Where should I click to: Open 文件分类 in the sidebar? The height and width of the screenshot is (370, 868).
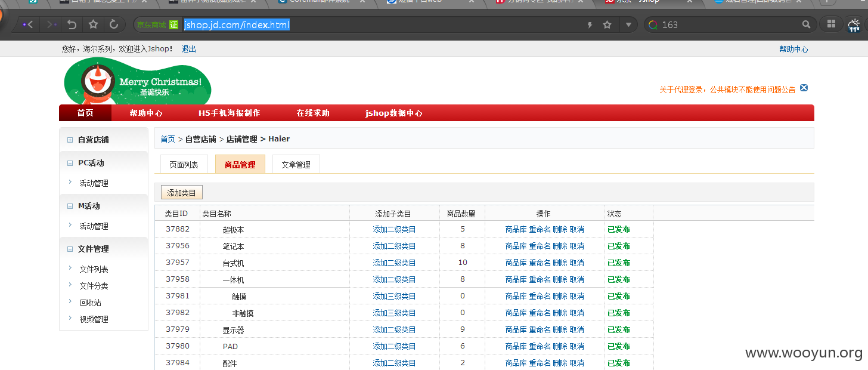point(94,286)
